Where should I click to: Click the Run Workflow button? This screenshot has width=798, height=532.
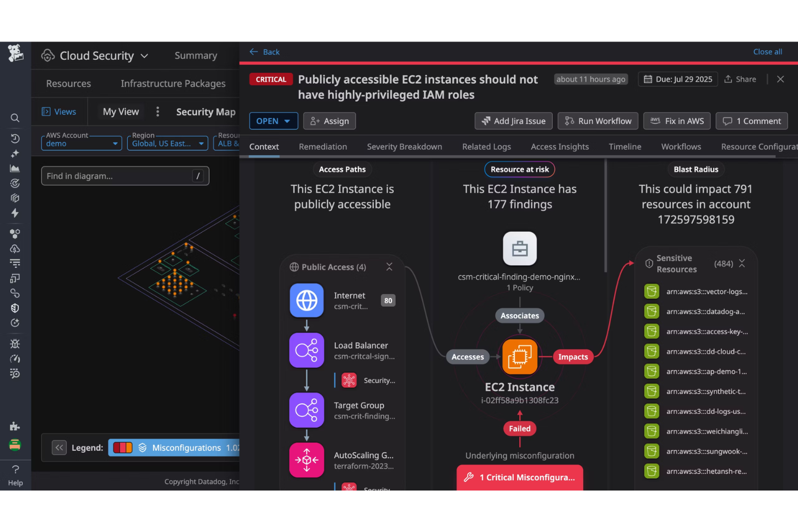point(597,121)
